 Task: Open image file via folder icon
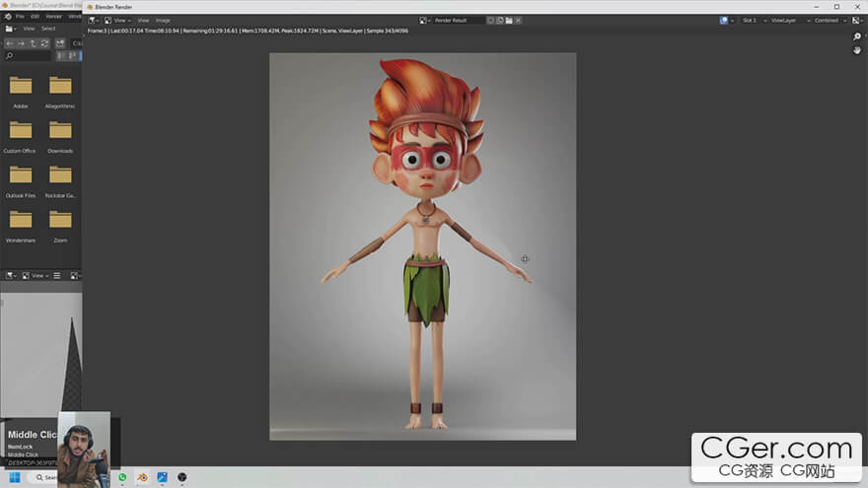[509, 21]
